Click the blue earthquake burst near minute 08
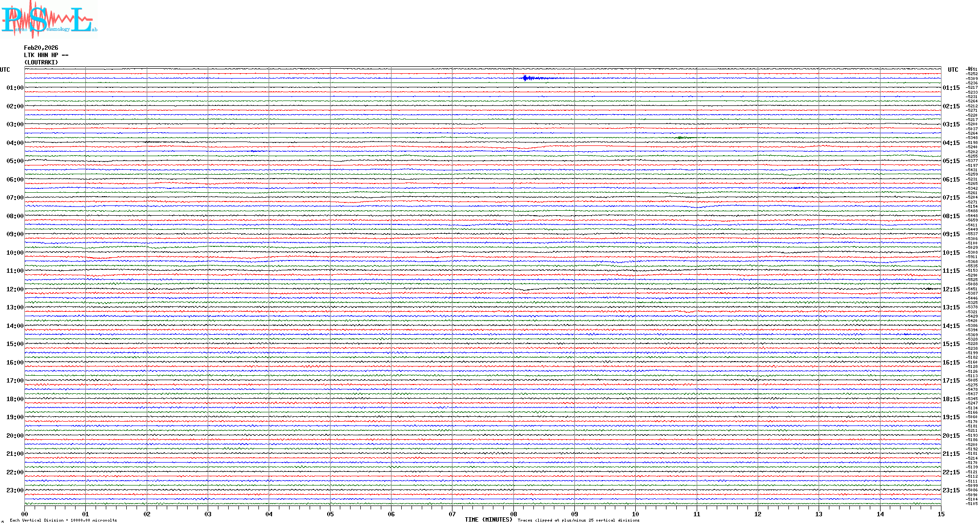The image size is (980, 527). click(526, 78)
